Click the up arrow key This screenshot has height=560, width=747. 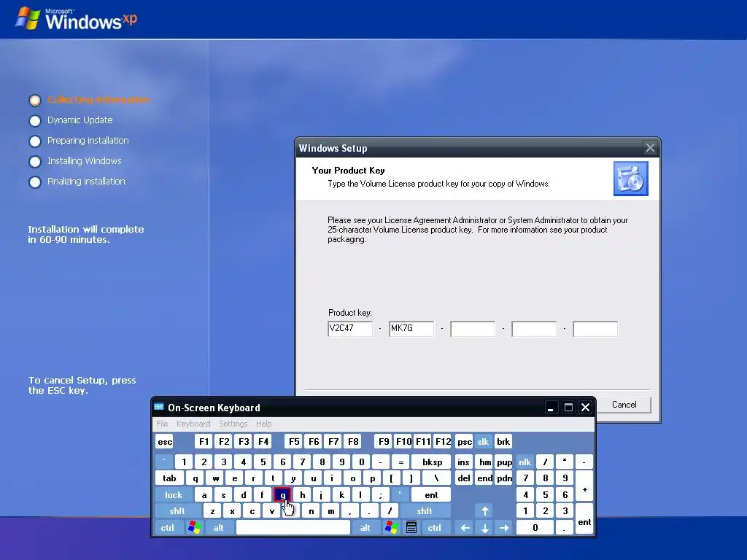[485, 511]
